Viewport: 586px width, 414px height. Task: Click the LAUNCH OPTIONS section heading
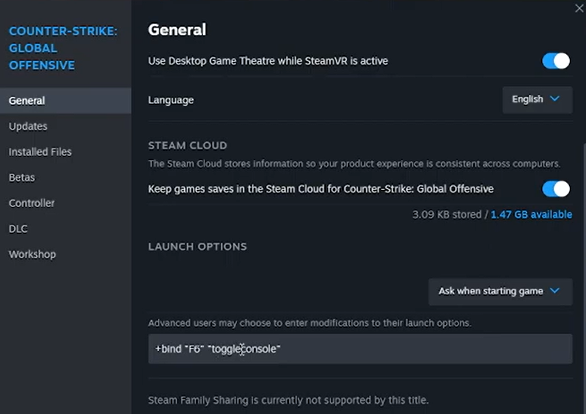[x=197, y=247]
